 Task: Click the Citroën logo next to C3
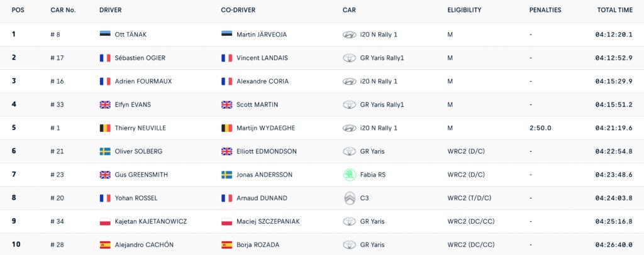[350, 198]
